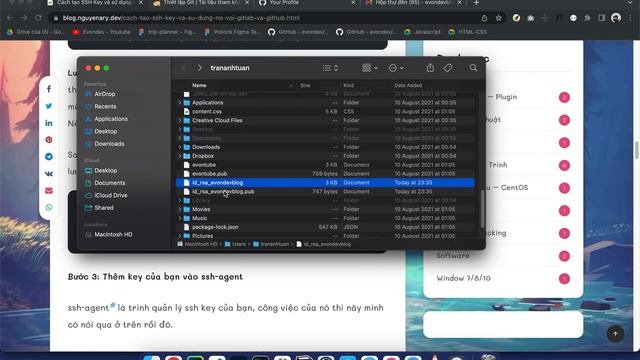Open Chrome profile avatar

click(616, 18)
